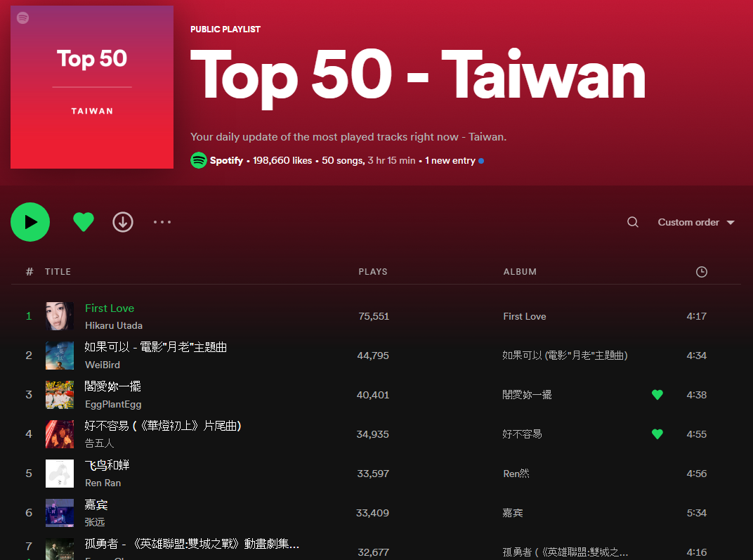Open album 閣愛妳一擺 link
Screen dimensions: 753x560
pyautogui.click(x=528, y=395)
